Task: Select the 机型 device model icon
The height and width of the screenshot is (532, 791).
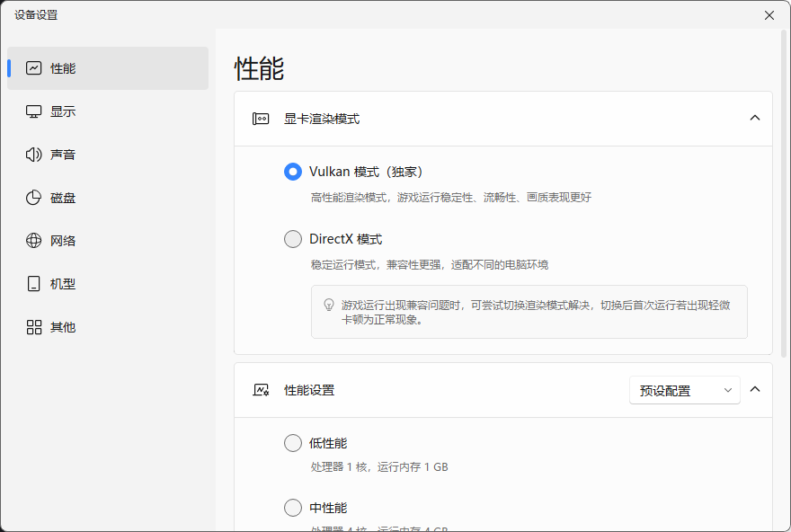Action: [x=31, y=283]
